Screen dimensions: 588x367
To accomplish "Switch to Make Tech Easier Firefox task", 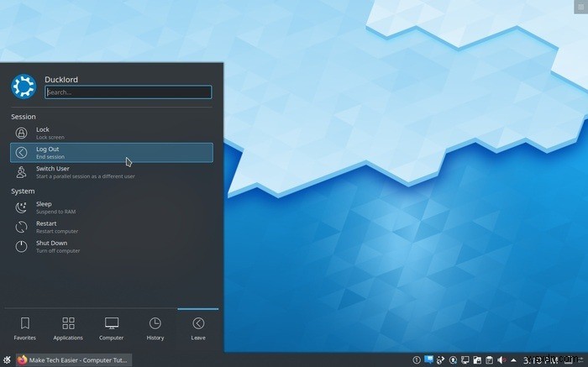I will [74, 360].
